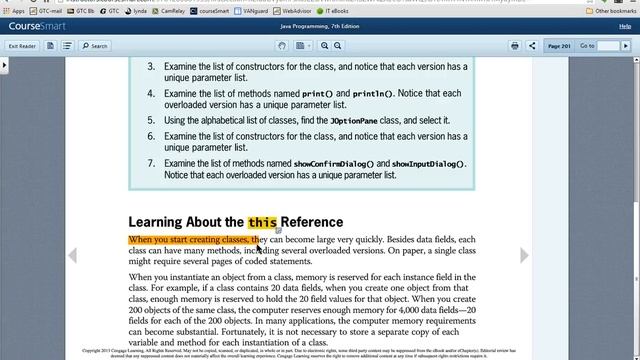Click 'println()' in step 4
This screenshot has height=360, width=640.
click(372, 94)
